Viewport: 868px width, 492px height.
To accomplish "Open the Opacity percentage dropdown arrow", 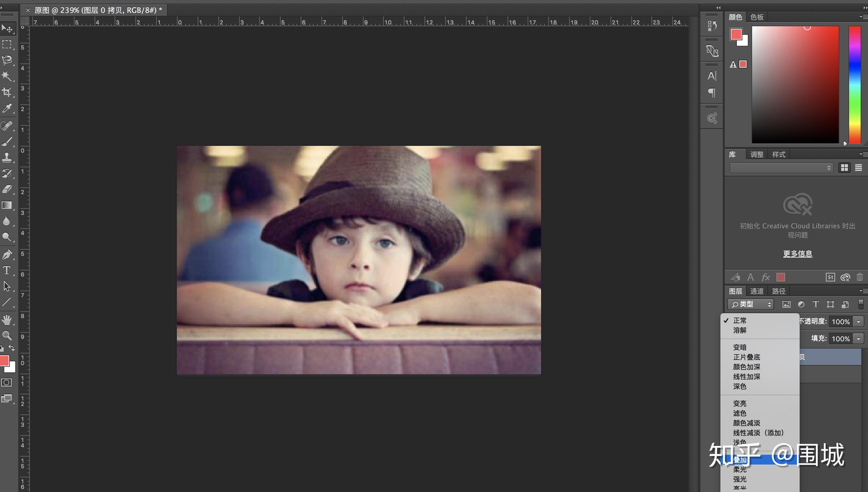I will (x=859, y=322).
